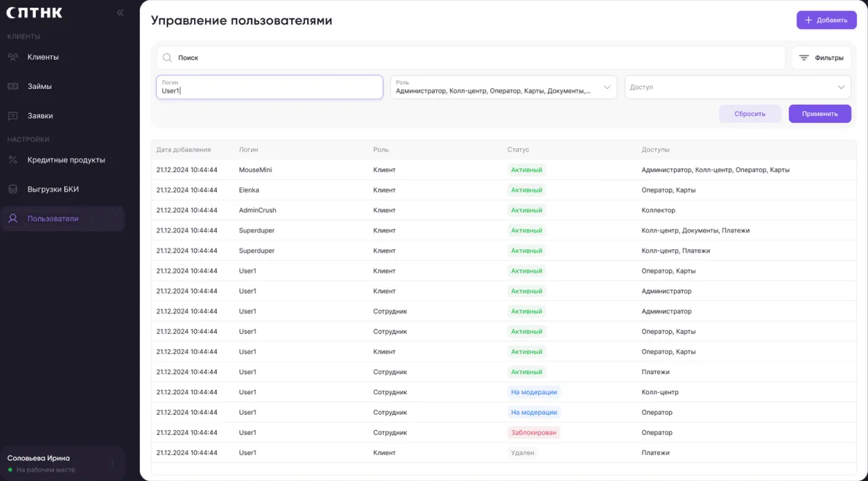Screen dimensions: 868x481
Task: Click the Соловьева Ирина profile name
Action: point(38,458)
